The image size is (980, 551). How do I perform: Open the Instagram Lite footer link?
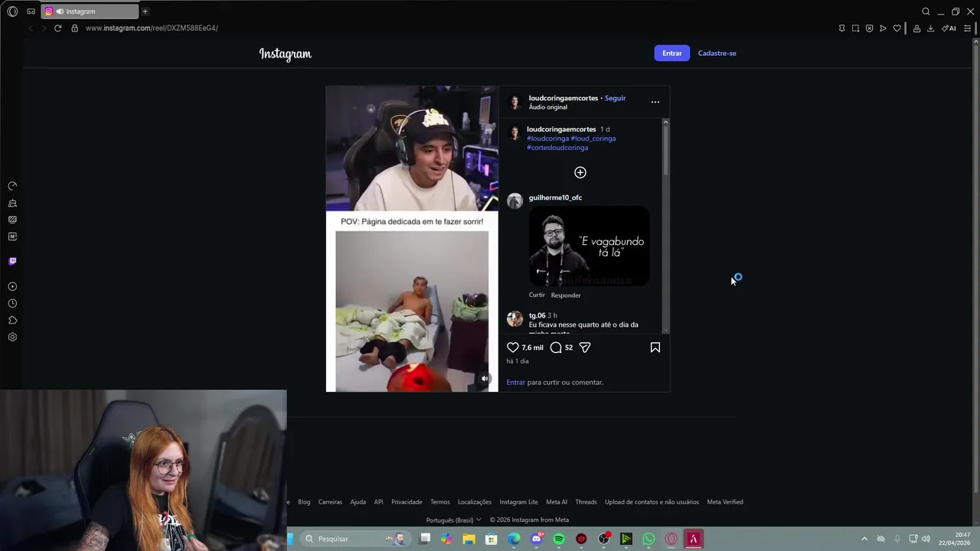[x=518, y=502]
